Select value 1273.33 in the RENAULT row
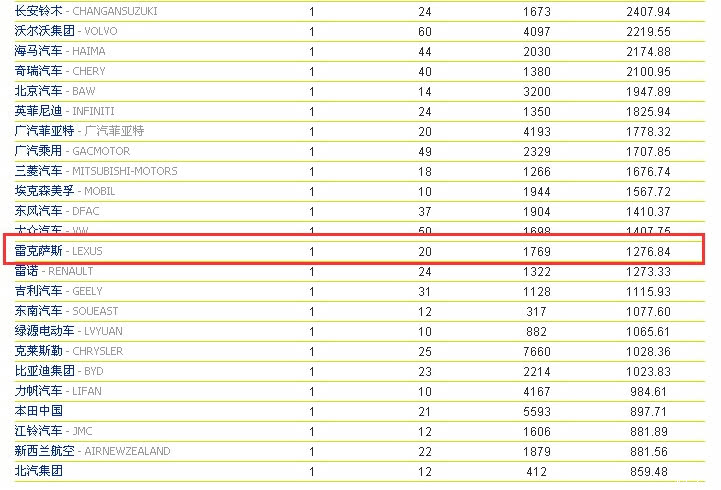721x490 pixels. click(648, 272)
